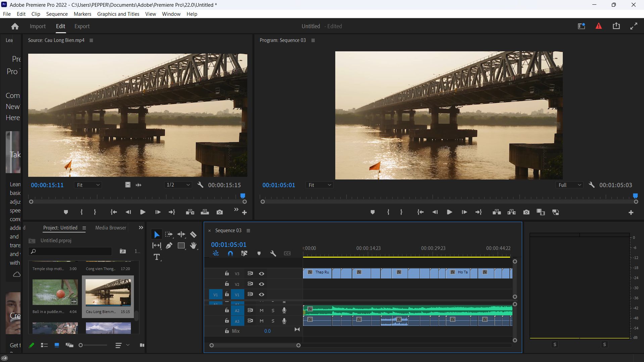The height and width of the screenshot is (362, 644).
Task: Click Insert button in Source monitor
Action: pyautogui.click(x=190, y=212)
